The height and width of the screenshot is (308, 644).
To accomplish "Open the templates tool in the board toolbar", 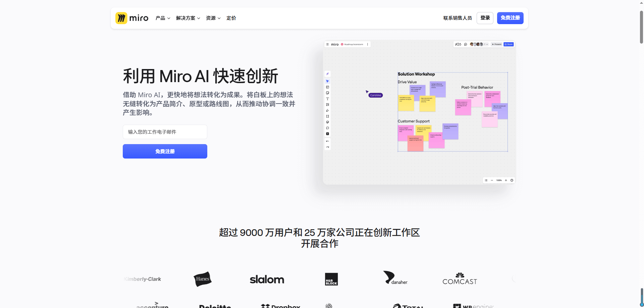I will click(x=327, y=87).
